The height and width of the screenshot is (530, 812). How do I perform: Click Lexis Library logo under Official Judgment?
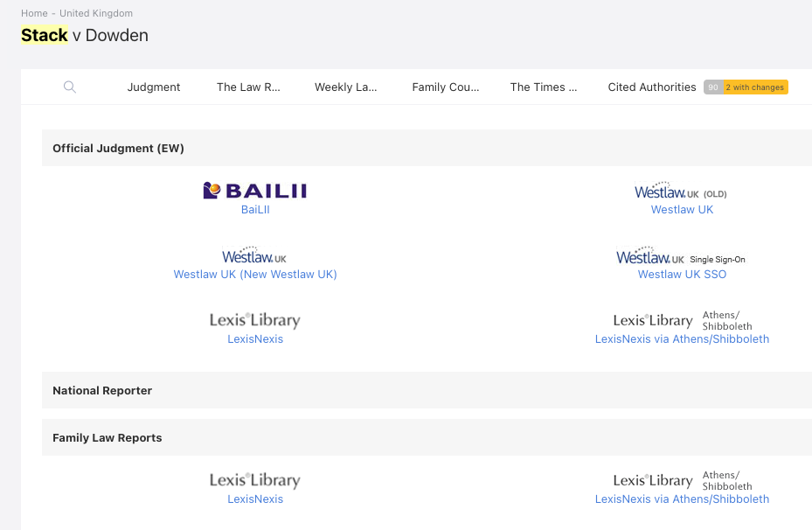click(254, 321)
